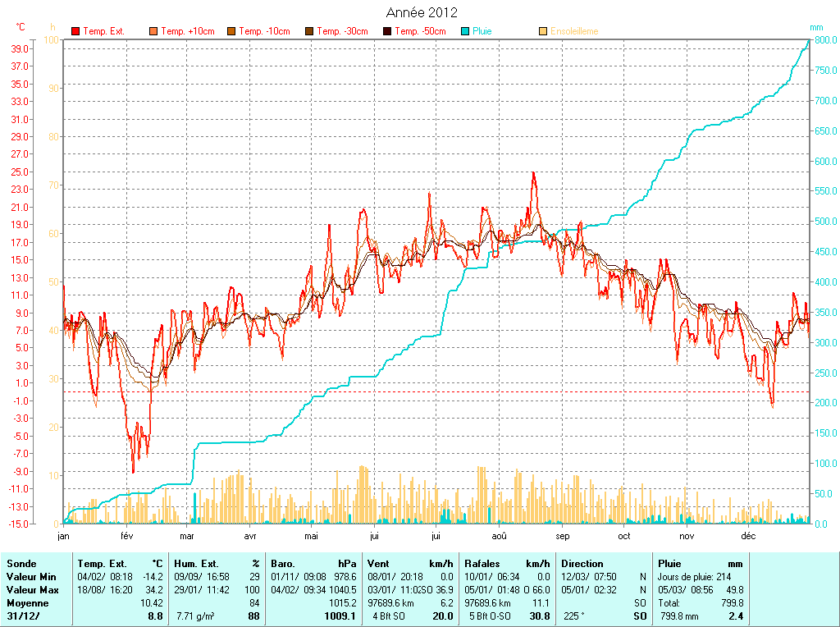
Task: Click the 'fév' month label on axis
Action: pos(126,536)
